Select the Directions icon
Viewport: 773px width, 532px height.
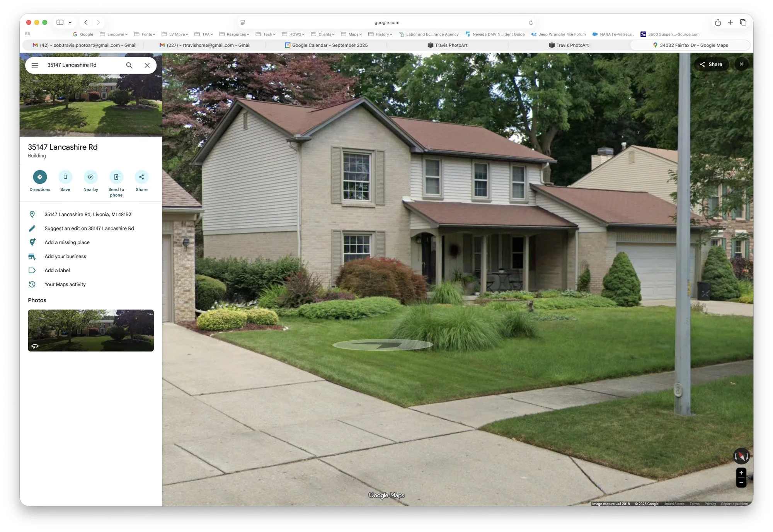click(40, 177)
